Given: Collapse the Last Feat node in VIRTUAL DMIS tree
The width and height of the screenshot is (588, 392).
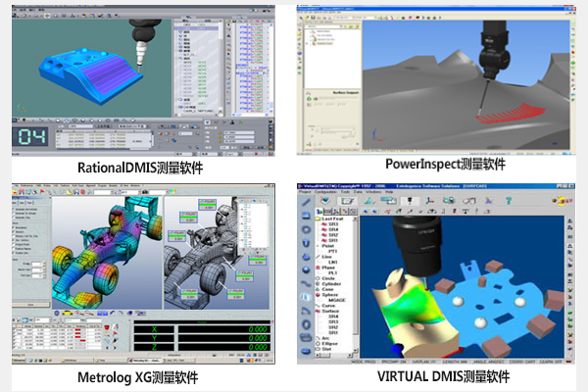Looking at the screenshot, I should (320, 220).
